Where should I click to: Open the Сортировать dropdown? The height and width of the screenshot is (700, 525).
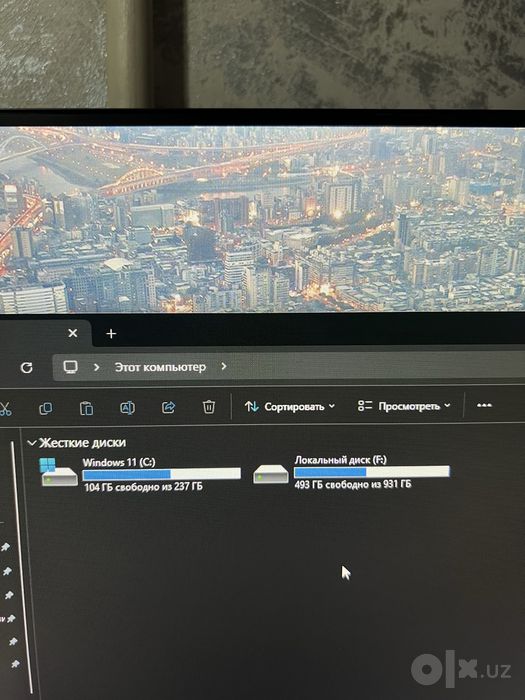pos(290,407)
